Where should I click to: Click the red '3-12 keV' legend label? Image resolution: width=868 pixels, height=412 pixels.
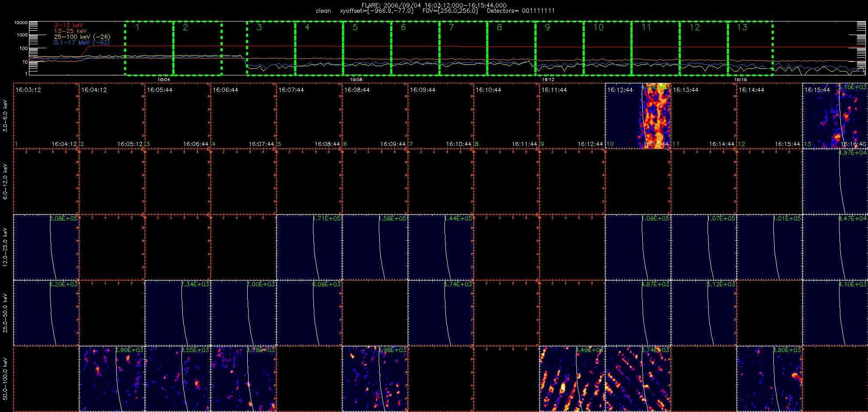pyautogui.click(x=68, y=25)
